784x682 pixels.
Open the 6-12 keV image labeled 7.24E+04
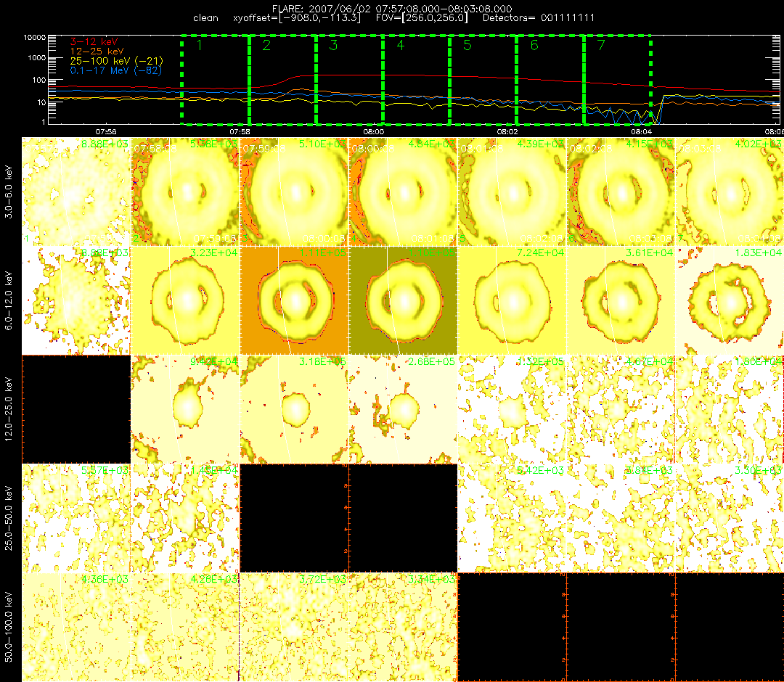(x=513, y=301)
